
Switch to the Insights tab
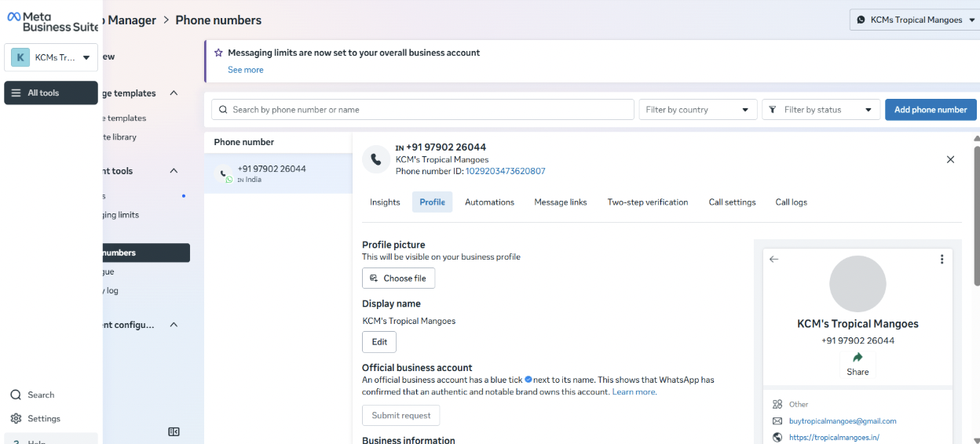coord(385,202)
